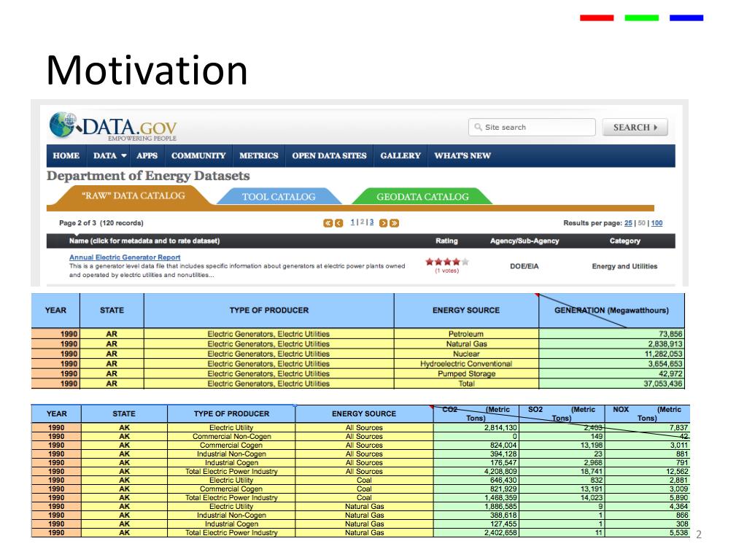Open WHAT'S NEW in navigation bar
Screen dimensions: 747x560
click(x=462, y=156)
